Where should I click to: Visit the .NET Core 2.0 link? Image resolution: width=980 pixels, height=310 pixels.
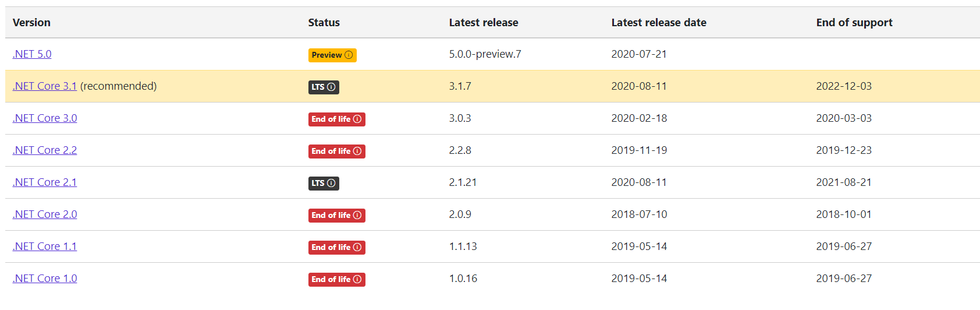(x=45, y=214)
